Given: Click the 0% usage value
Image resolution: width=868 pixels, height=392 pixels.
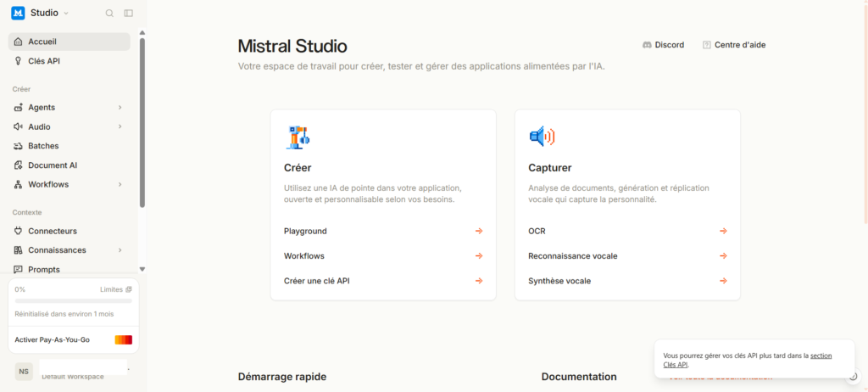Looking at the screenshot, I should coord(20,289).
